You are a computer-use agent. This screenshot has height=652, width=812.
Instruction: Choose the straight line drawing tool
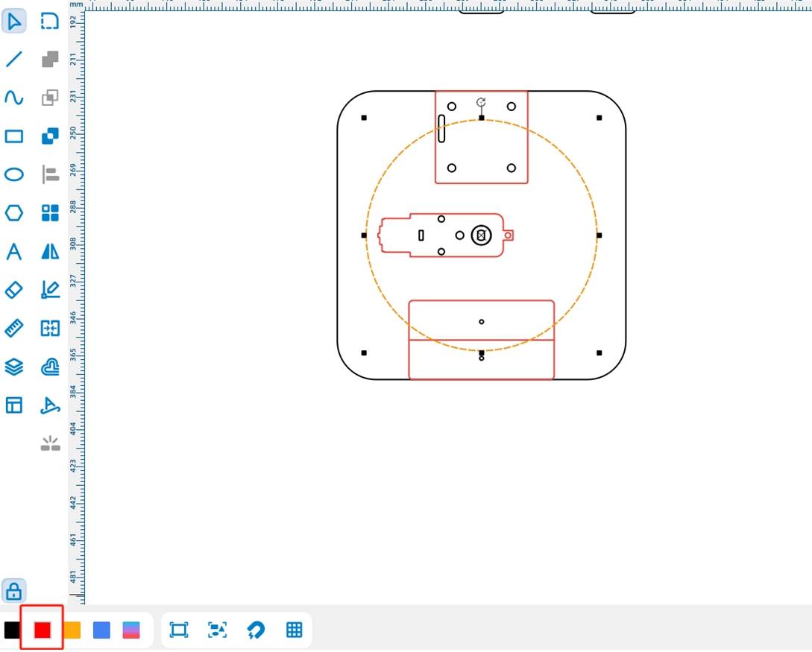[x=14, y=59]
